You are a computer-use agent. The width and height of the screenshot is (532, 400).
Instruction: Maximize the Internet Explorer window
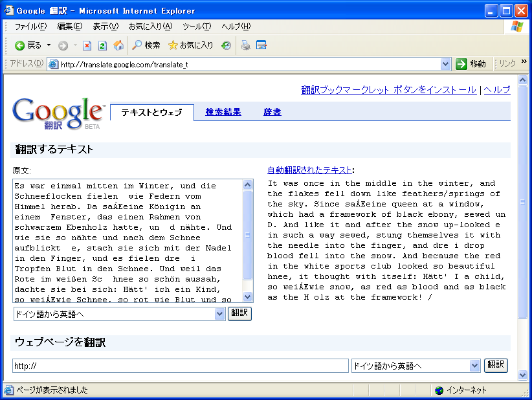[506, 11]
